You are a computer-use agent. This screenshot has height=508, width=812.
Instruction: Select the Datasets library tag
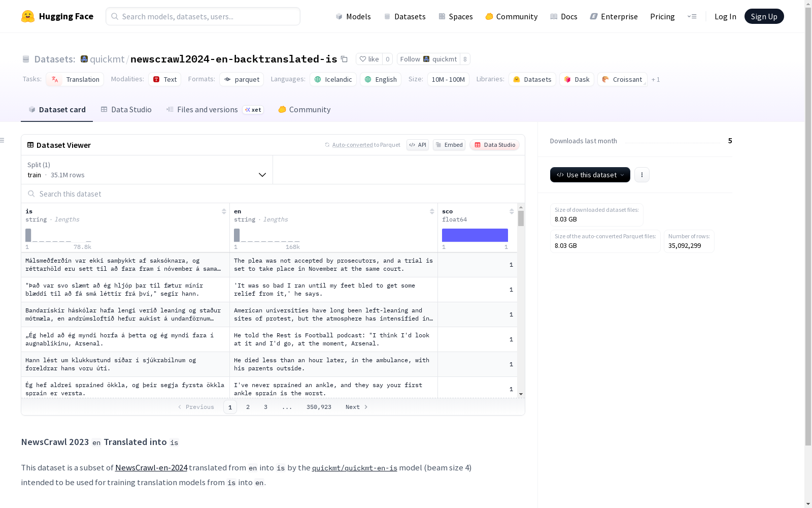pos(532,79)
